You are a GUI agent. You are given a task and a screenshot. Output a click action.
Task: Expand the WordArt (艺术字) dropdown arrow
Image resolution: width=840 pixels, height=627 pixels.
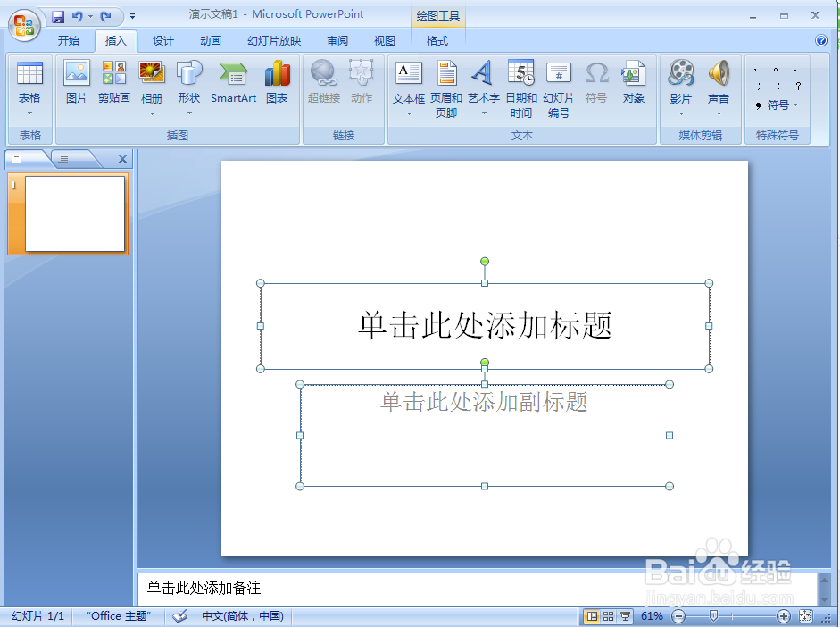click(484, 113)
